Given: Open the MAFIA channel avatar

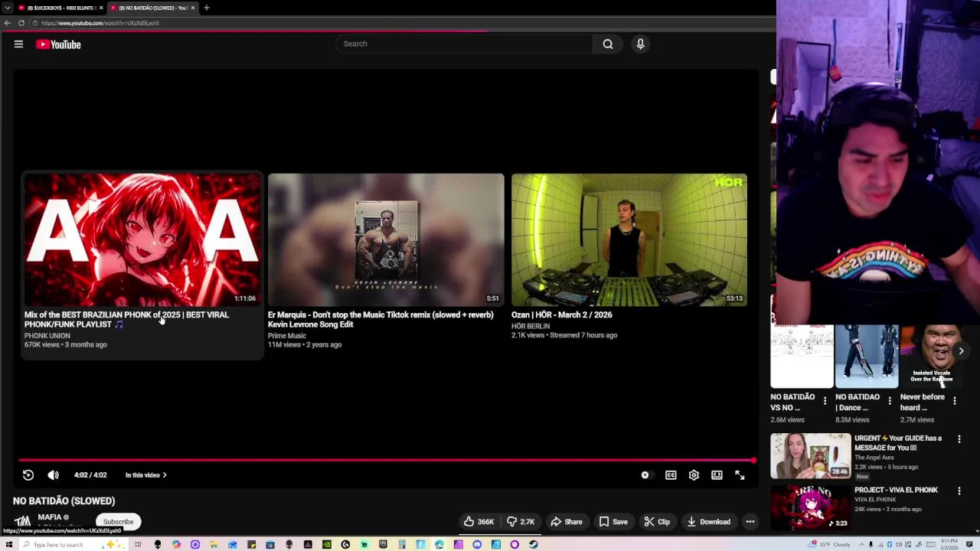Looking at the screenshot, I should (22, 521).
